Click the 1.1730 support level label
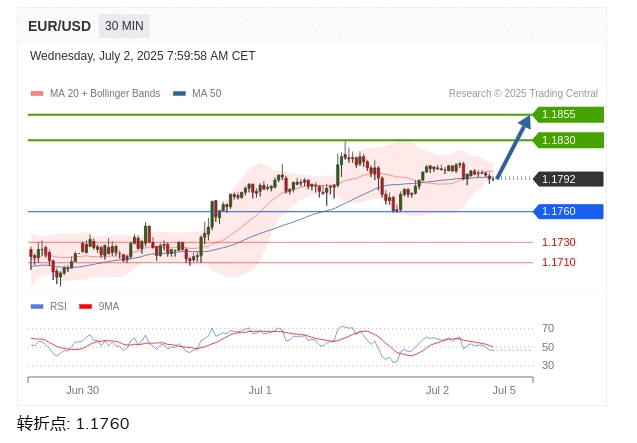 (x=559, y=242)
